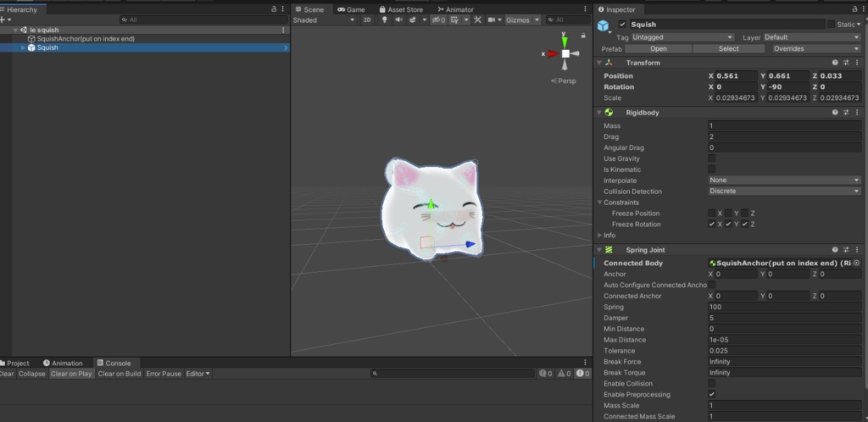Toggle Freeze Rotation Y checkbox
Viewport: 868px width, 422px height.
(x=728, y=224)
